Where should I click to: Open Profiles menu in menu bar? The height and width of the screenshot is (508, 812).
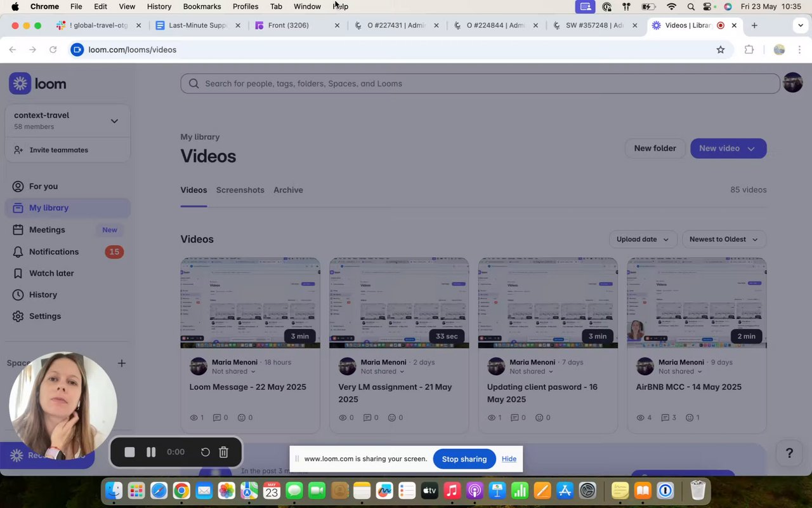point(246,6)
